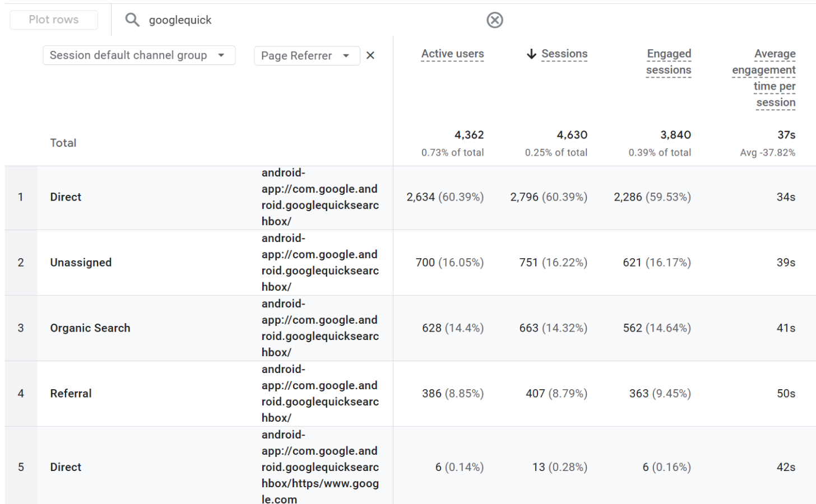The width and height of the screenshot is (816, 504).
Task: Select row 5 Direct channel
Action: click(66, 467)
